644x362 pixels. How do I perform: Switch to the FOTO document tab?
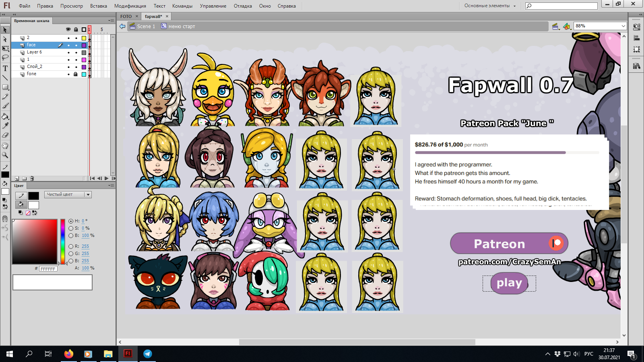coord(126,16)
